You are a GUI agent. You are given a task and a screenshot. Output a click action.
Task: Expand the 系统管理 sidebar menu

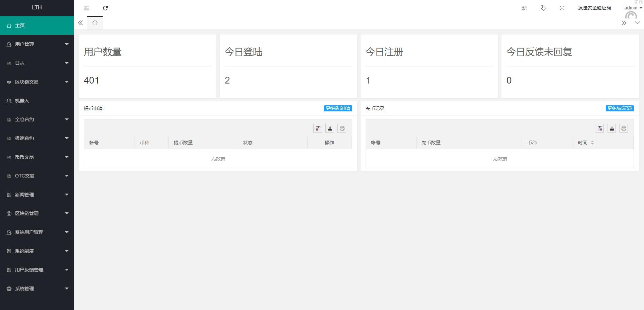coord(37,289)
